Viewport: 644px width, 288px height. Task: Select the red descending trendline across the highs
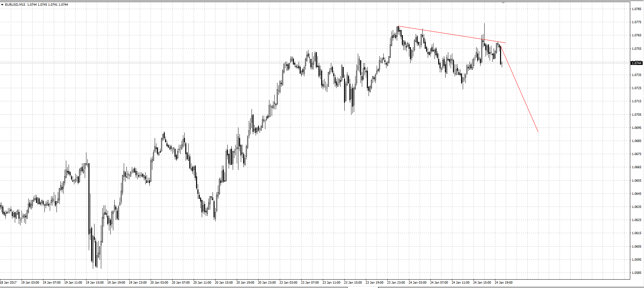tap(452, 34)
